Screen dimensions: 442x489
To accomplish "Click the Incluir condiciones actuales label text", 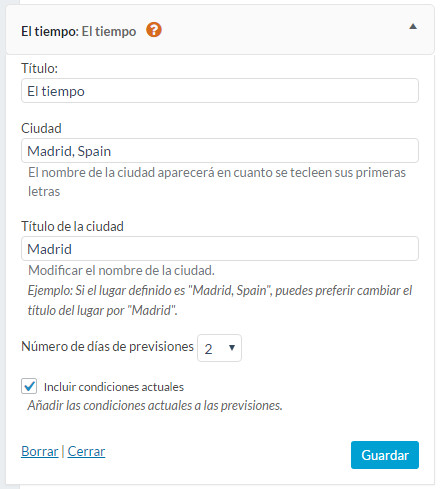I will 114,387.
